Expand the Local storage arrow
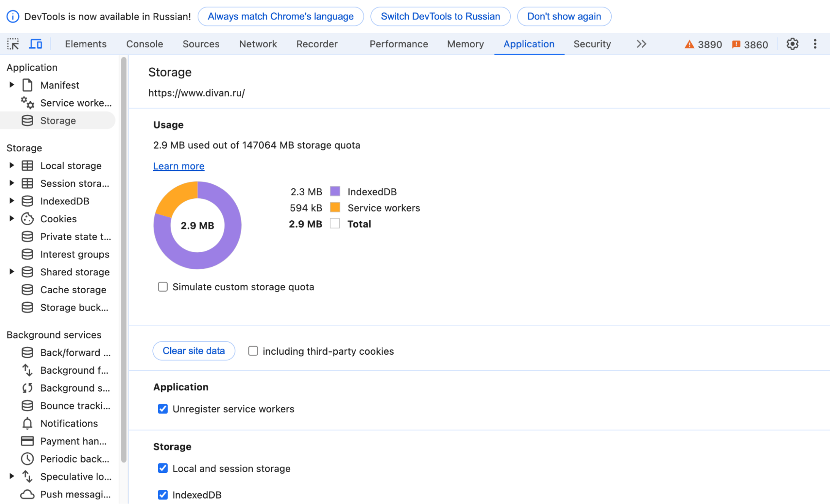 point(12,166)
